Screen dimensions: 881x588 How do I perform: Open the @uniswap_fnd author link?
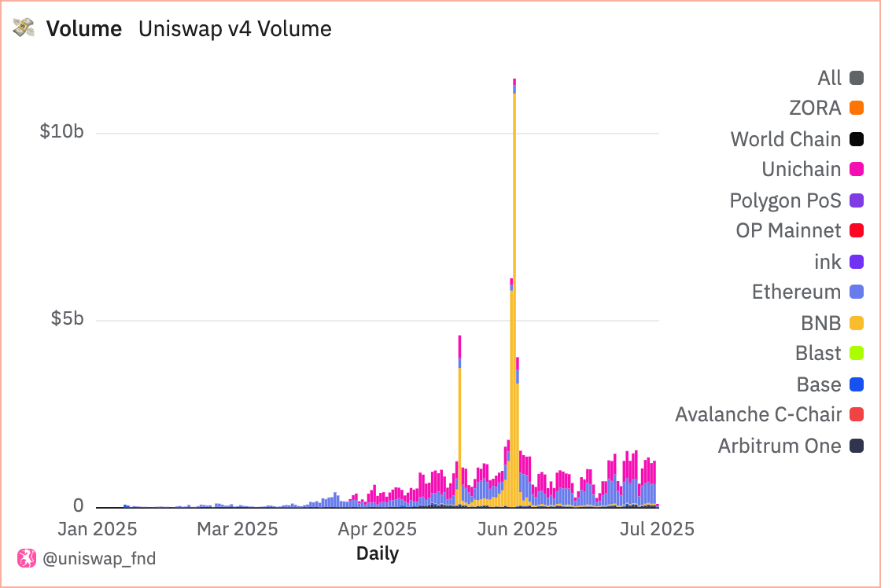point(99,558)
